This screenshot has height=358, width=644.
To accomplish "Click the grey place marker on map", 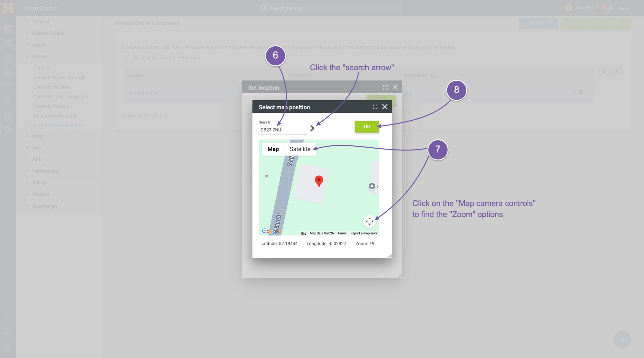I will [372, 186].
